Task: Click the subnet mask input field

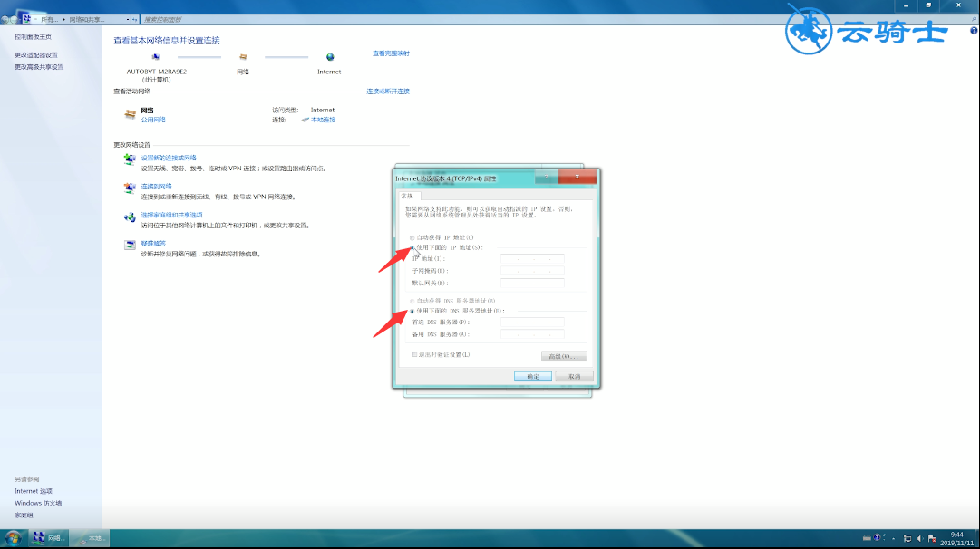Action: tap(532, 271)
